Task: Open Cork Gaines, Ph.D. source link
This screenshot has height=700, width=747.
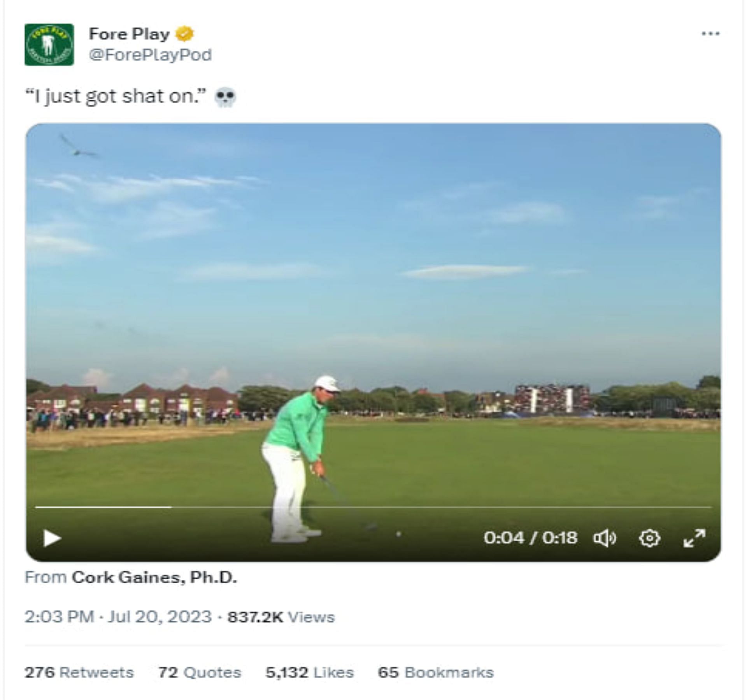Action: click(154, 577)
